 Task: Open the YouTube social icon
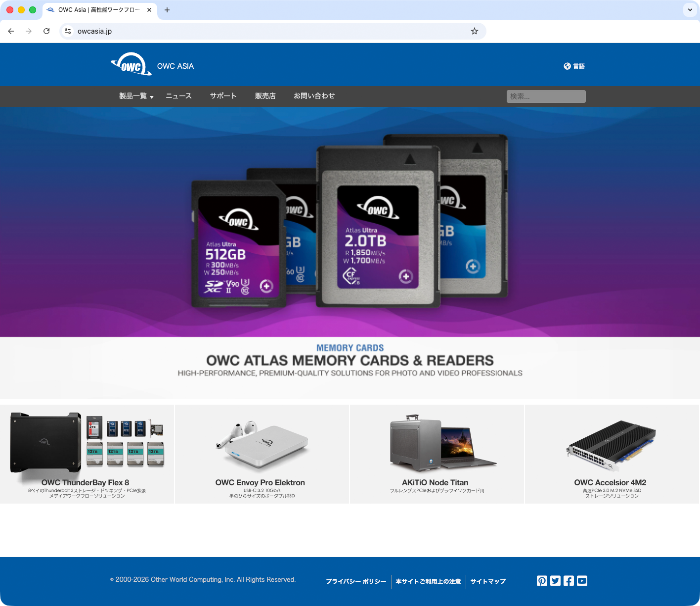[x=582, y=581]
